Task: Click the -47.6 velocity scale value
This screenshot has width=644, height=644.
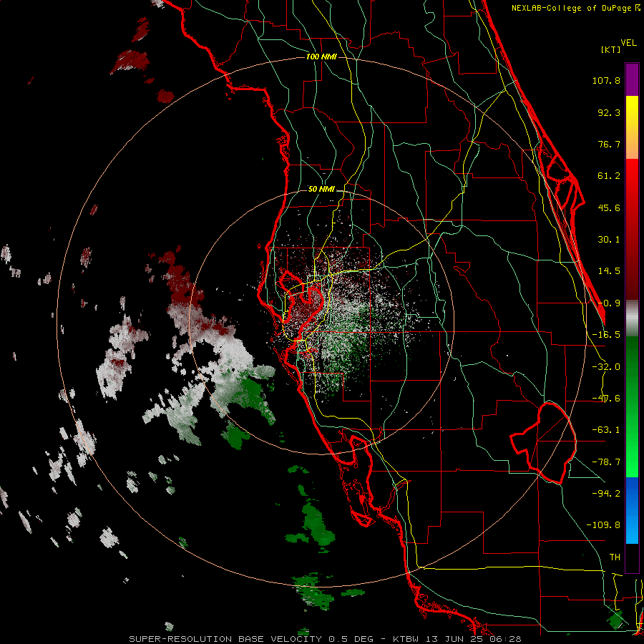Action: click(606, 399)
